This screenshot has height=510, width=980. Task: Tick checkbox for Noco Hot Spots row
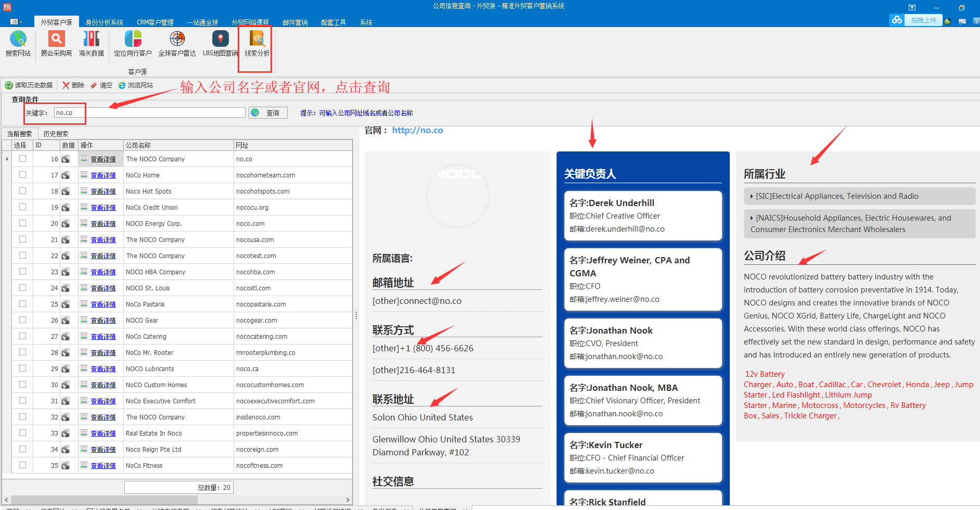pyautogui.click(x=22, y=191)
